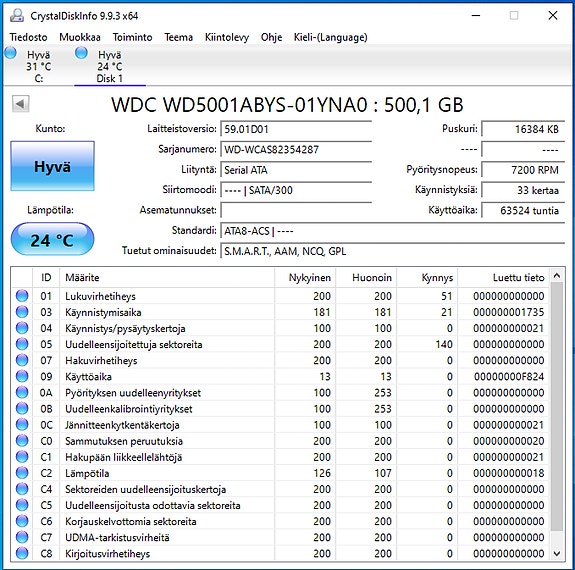Screen dimensions: 575x570
Task: Click the scroll up arrow of attribute list
Action: 557,275
